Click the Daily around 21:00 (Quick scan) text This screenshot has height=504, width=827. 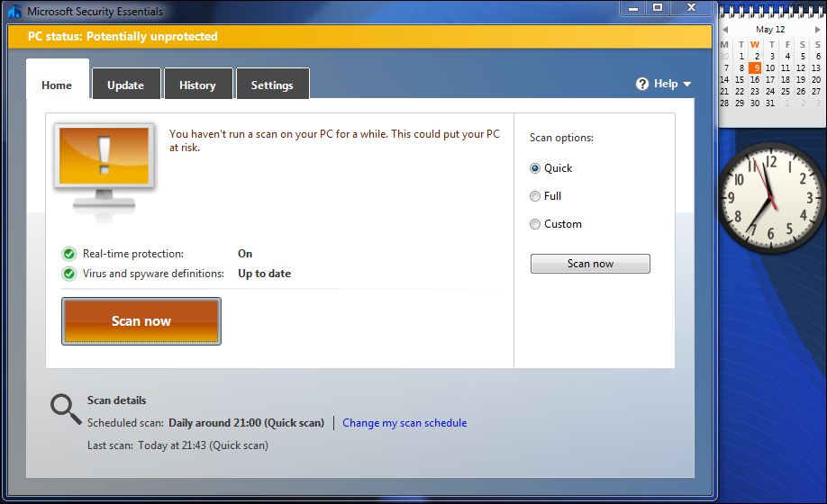pyautogui.click(x=246, y=423)
